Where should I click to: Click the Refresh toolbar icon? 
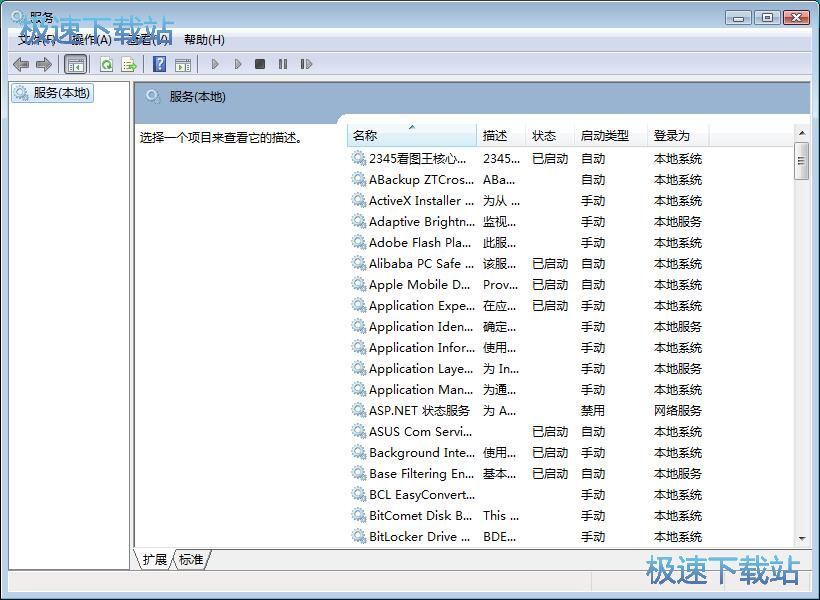[107, 64]
